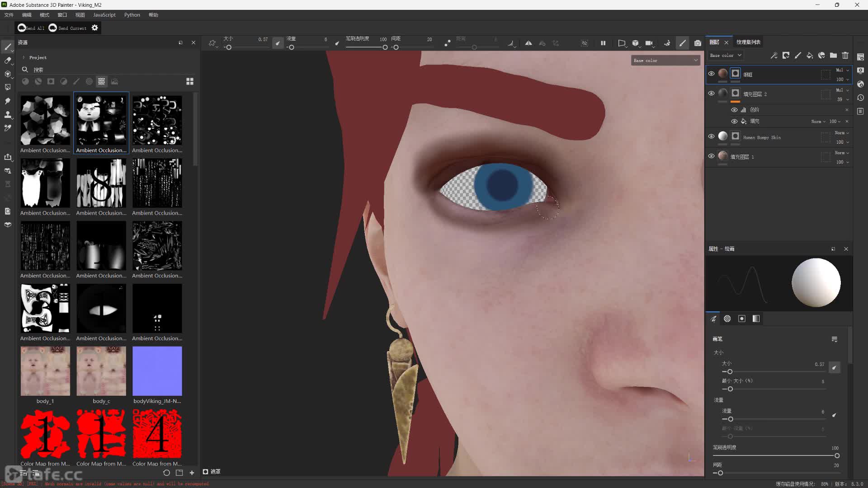868x488 pixels.
Task: Hide the 填充 fill effect
Action: [734, 121]
